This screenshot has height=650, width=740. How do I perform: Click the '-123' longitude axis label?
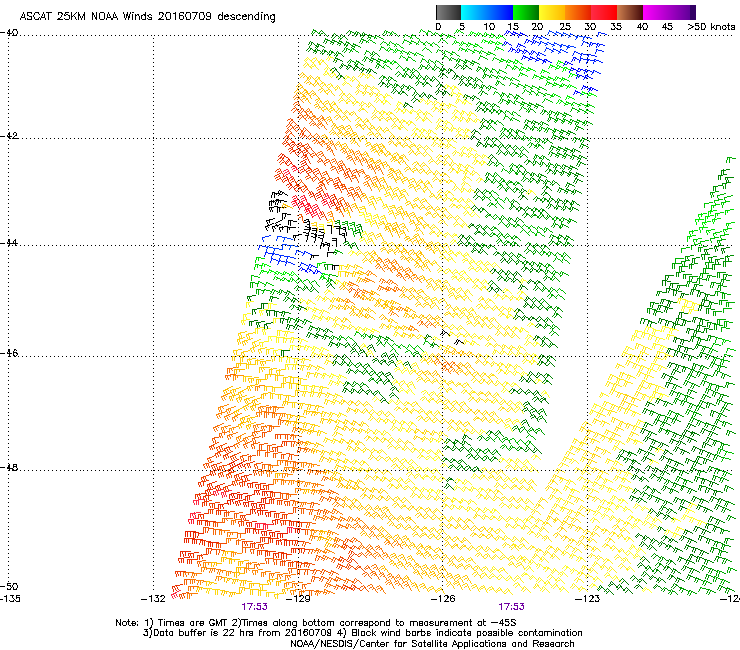(x=587, y=599)
